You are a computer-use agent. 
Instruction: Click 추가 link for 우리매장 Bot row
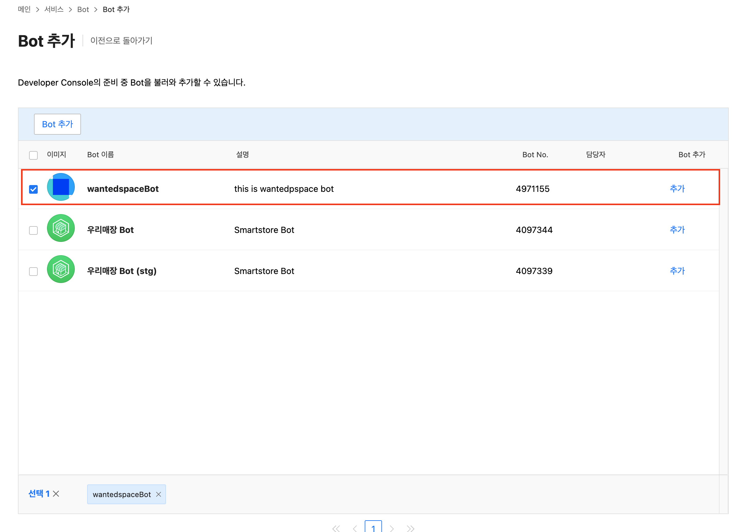677,230
